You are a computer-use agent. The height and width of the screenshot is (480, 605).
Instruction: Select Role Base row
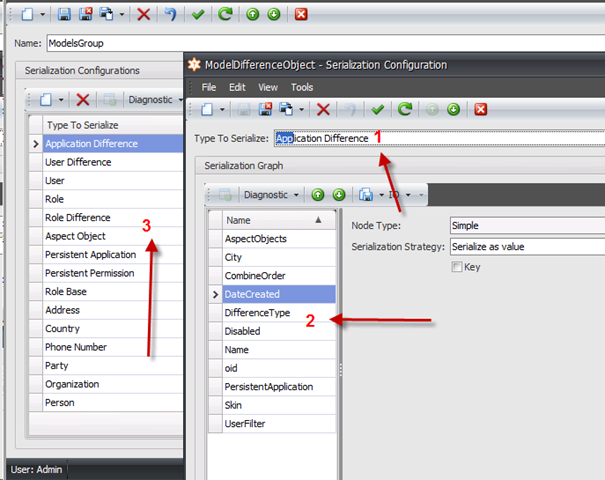113,292
